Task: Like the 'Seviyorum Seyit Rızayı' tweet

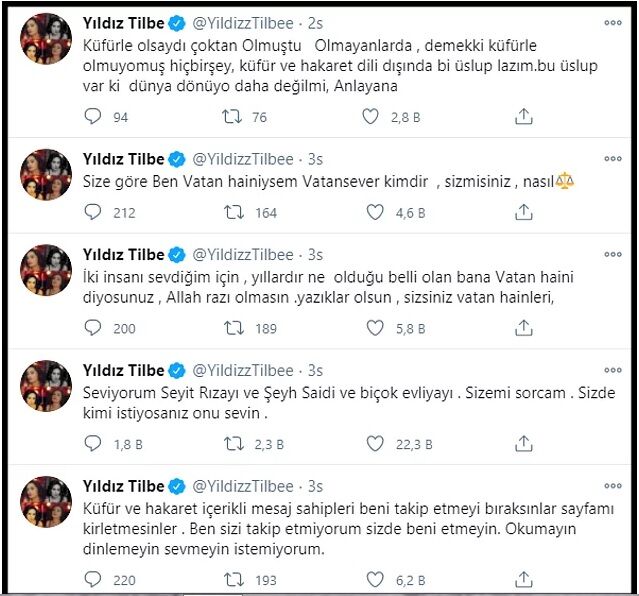Action: (x=377, y=441)
